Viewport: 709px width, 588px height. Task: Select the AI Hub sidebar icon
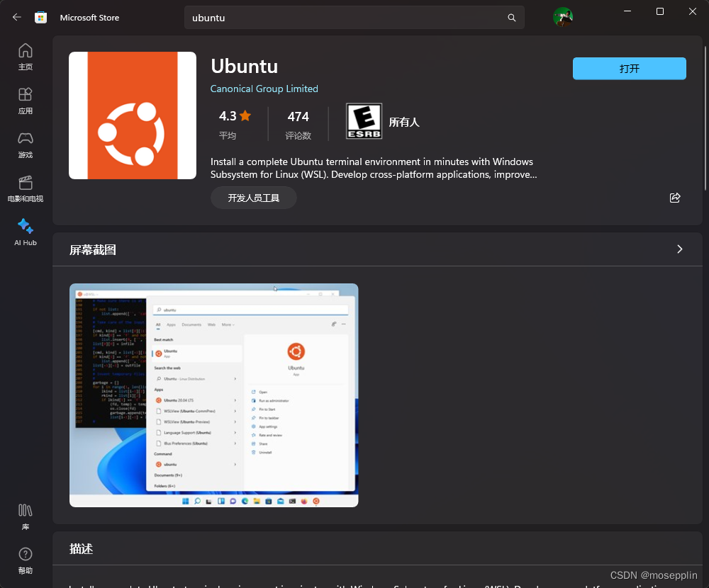coord(25,232)
